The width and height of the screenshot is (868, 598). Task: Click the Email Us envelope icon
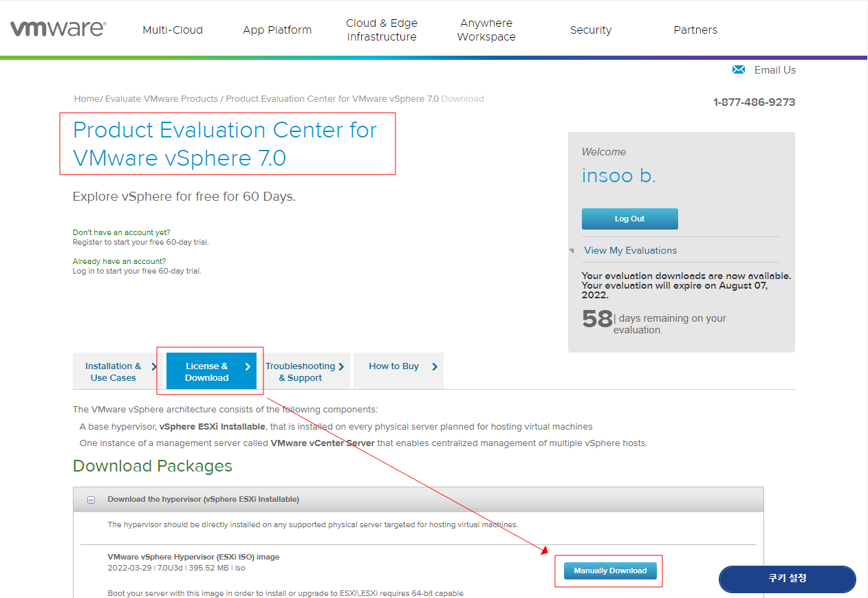[x=739, y=69]
